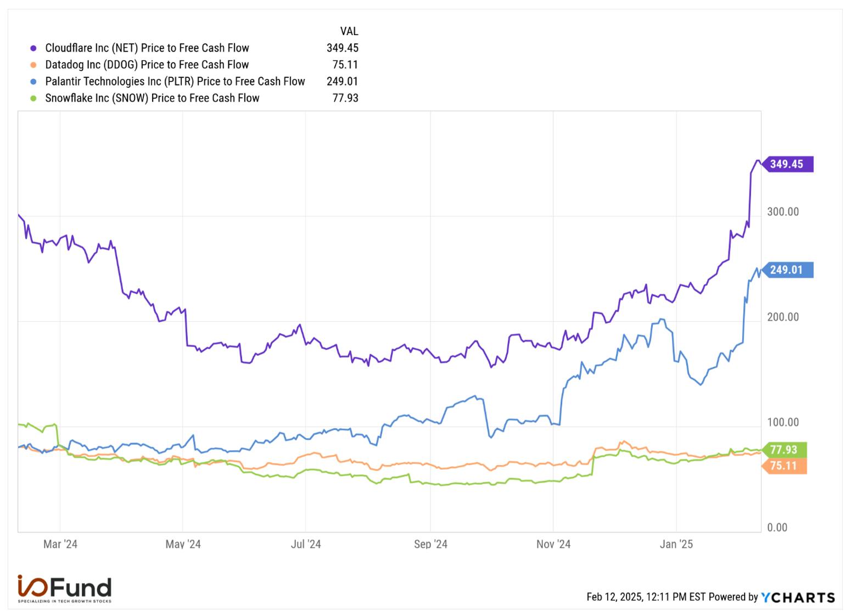This screenshot has height=616, width=851.
Task: Select the Cloudflare Inc (NET) legend label
Action: [147, 48]
